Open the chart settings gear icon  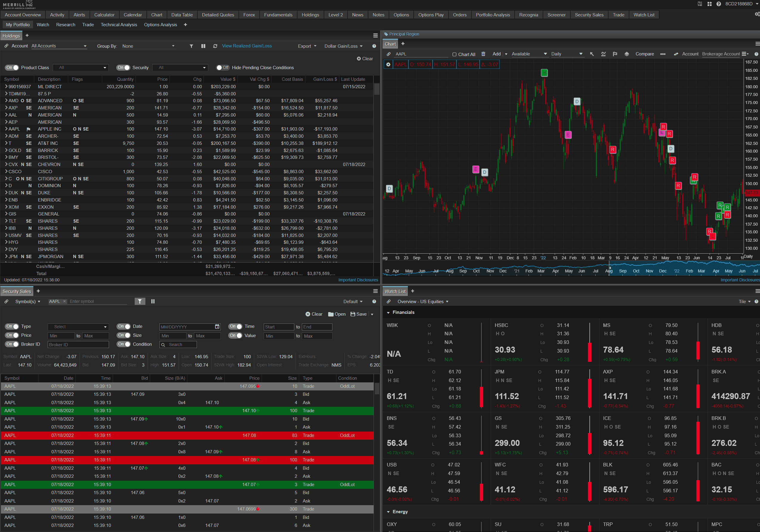pos(389,65)
